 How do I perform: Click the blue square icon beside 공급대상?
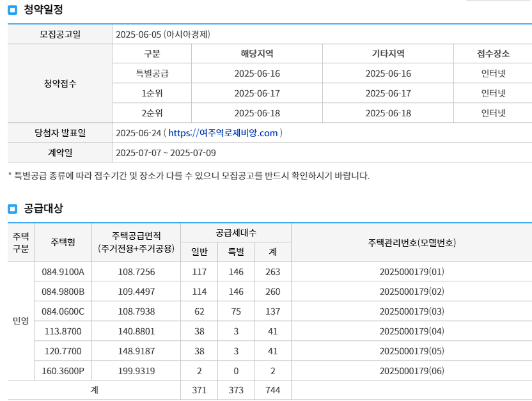point(11,207)
